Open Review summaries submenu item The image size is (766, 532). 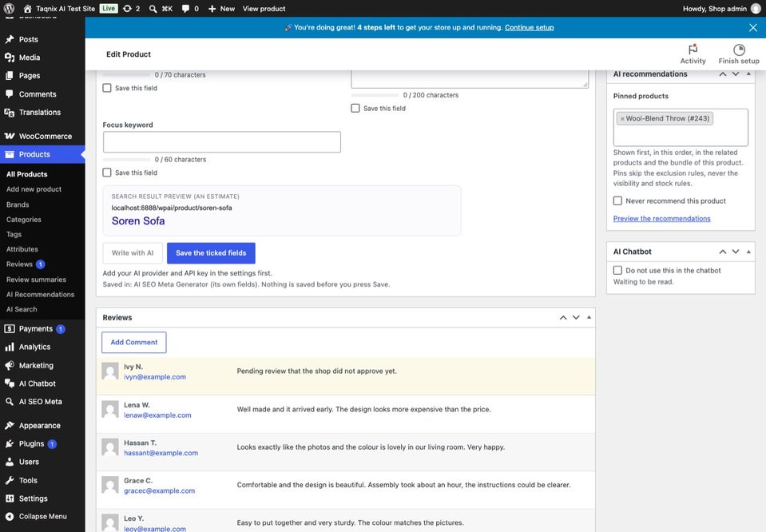point(36,280)
